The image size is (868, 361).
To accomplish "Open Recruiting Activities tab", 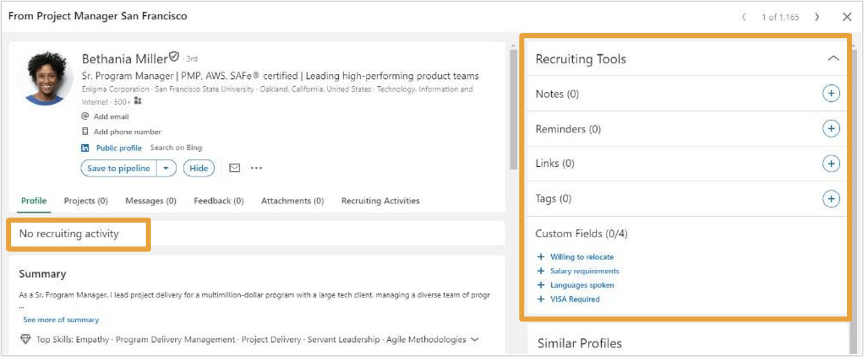I will coord(380,200).
